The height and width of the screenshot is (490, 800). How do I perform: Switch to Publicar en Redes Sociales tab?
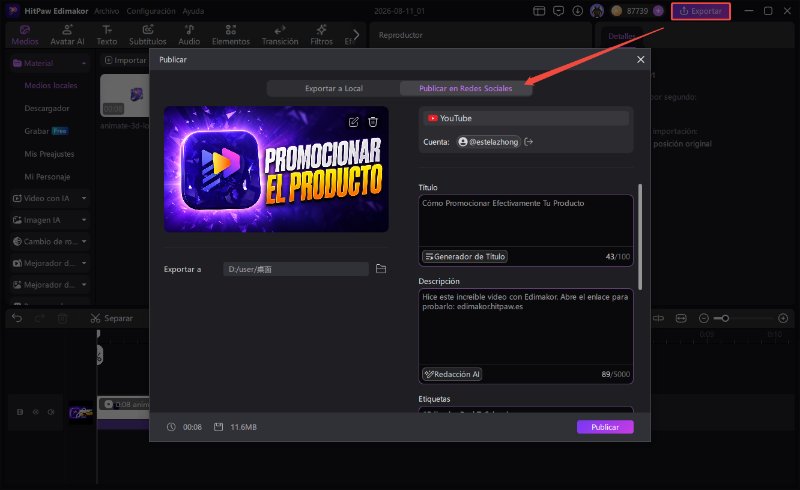(x=465, y=88)
